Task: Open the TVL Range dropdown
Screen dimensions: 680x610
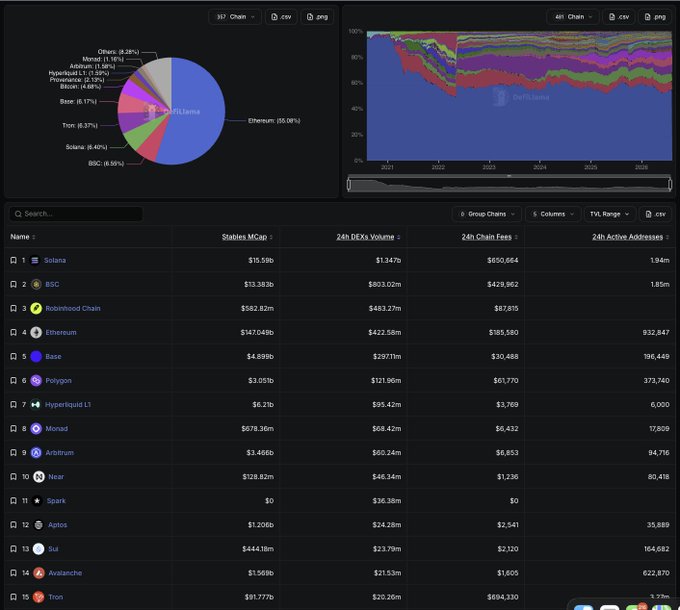Action: (x=609, y=214)
